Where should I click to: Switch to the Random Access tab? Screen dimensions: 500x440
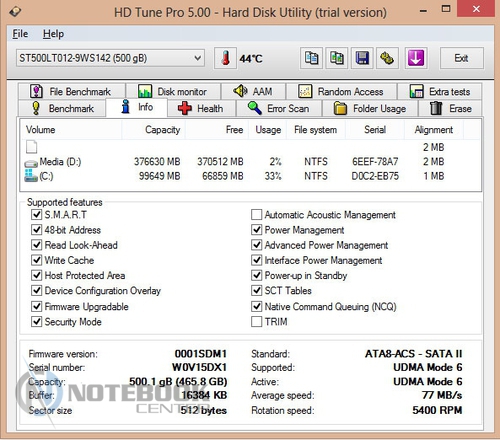click(x=341, y=91)
